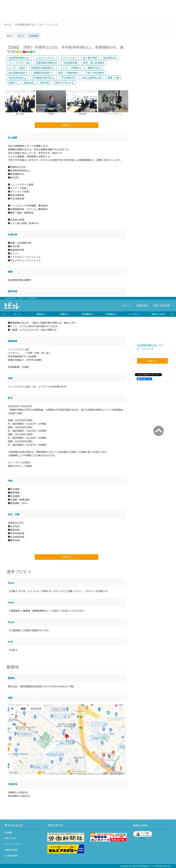Open the 集合写真 photo thumbnail
Screen dimensions: 176x868
pyautogui.click(x=20, y=101)
